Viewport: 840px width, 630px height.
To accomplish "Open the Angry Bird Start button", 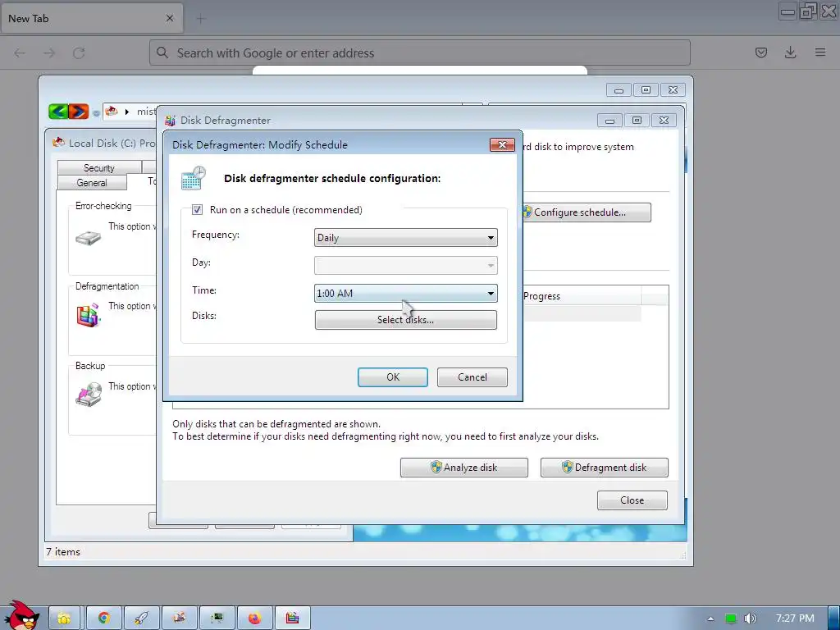I will pyautogui.click(x=21, y=615).
